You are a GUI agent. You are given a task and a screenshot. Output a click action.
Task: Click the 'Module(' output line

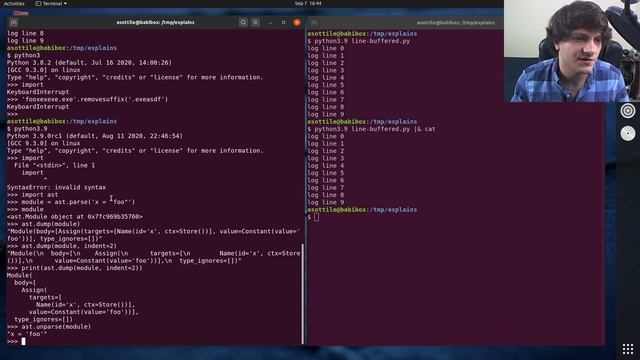click(20, 276)
